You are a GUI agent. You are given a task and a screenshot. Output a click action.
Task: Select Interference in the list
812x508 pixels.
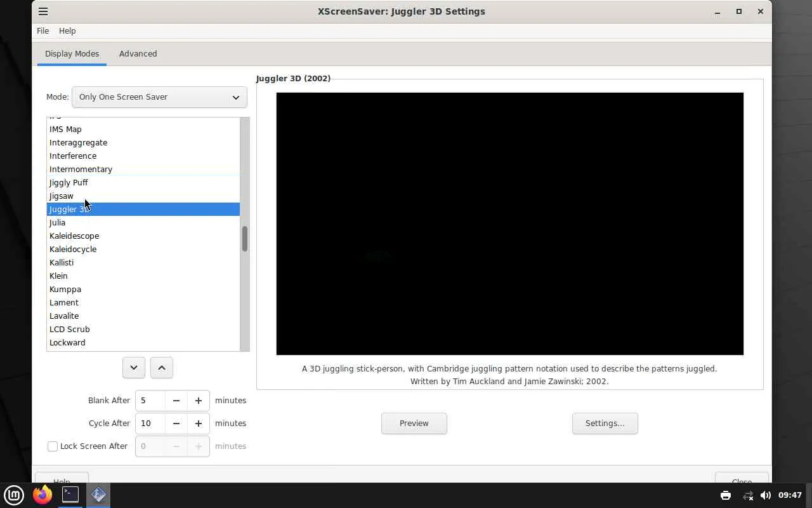[x=143, y=156]
